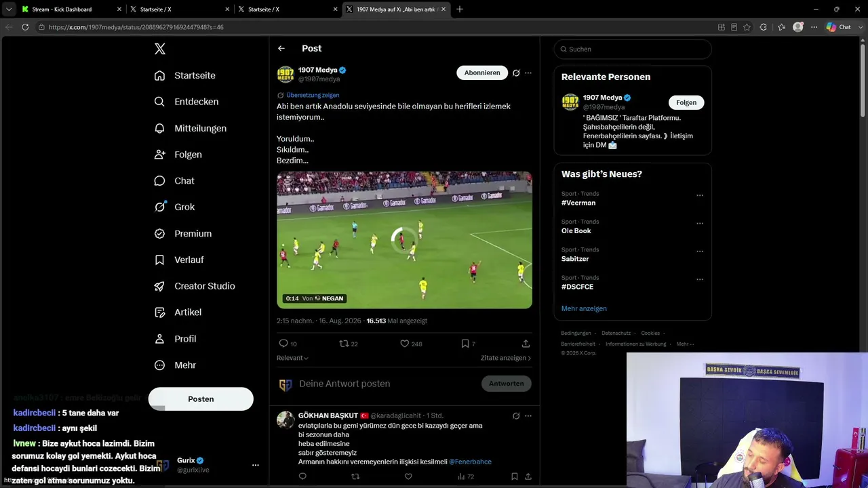Reload the page in the browser toolbar

coord(25,27)
